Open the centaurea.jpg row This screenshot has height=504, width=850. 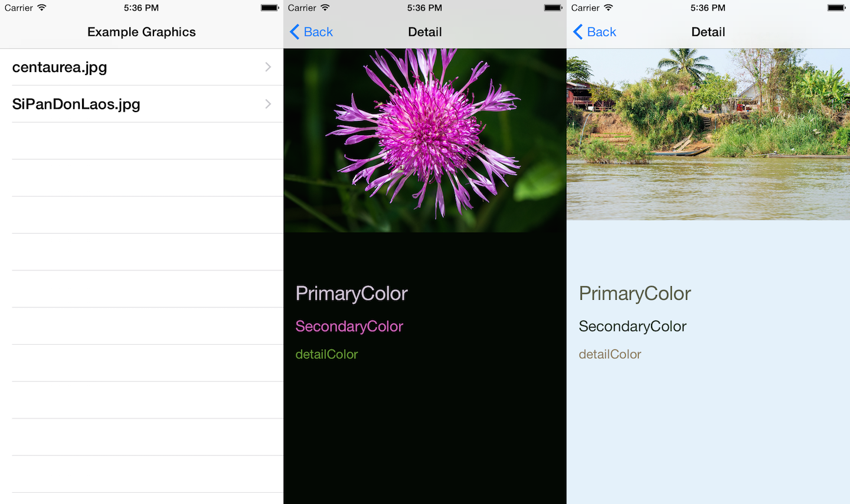[x=142, y=67]
